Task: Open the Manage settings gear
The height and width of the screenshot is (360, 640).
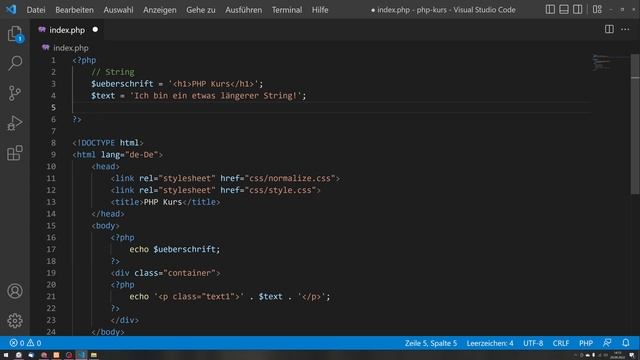Action: tap(15, 321)
